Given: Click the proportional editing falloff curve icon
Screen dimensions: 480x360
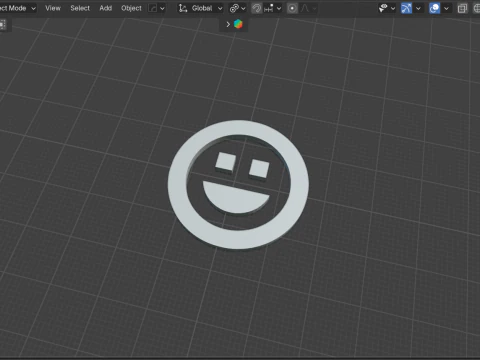Looking at the screenshot, I should (x=305, y=8).
